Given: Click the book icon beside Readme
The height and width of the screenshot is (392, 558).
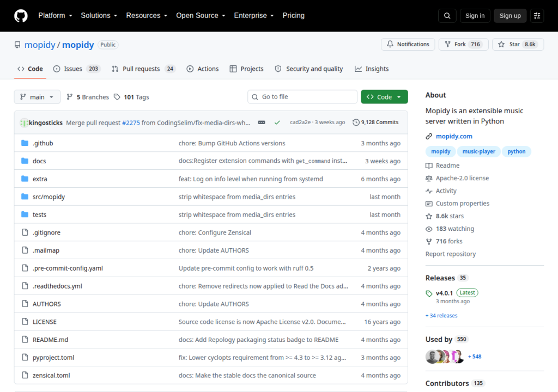Looking at the screenshot, I should coord(429,166).
